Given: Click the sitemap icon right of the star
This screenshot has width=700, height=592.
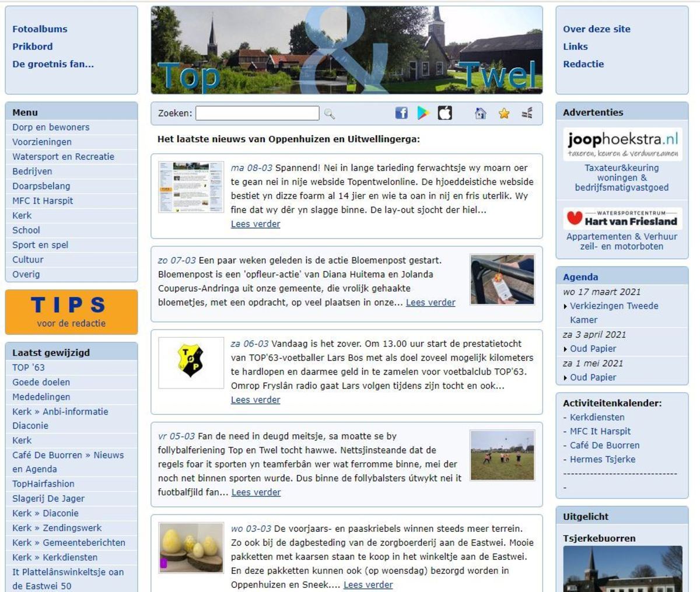Looking at the screenshot, I should [527, 113].
